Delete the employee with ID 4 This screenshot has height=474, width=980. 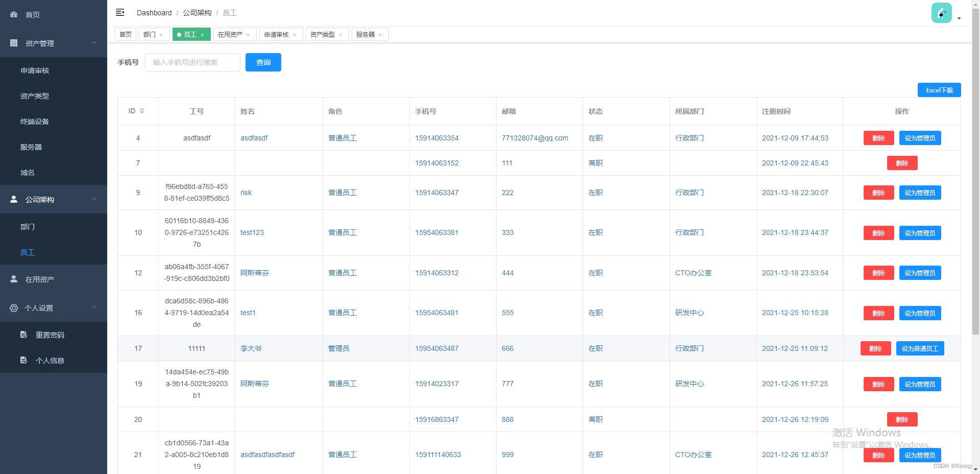click(x=878, y=138)
